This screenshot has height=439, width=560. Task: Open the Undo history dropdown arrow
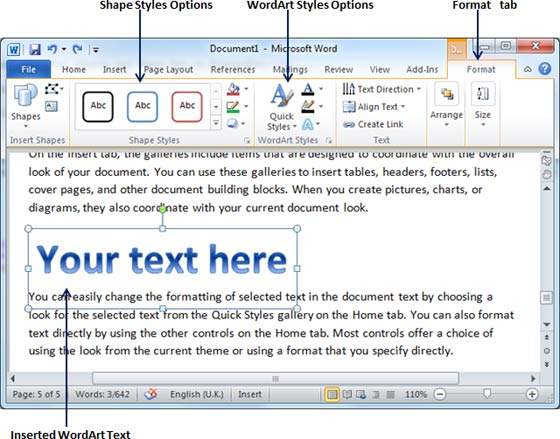pyautogui.click(x=64, y=49)
